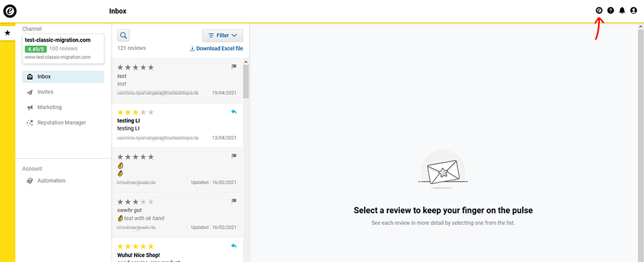Click the '121 reviews' count text
This screenshot has height=262, width=644.
tap(132, 48)
